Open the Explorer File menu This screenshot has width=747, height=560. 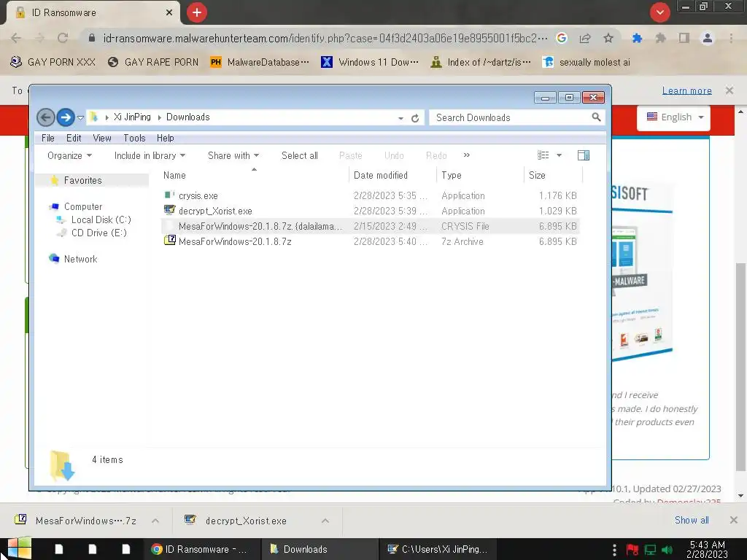pyautogui.click(x=47, y=138)
